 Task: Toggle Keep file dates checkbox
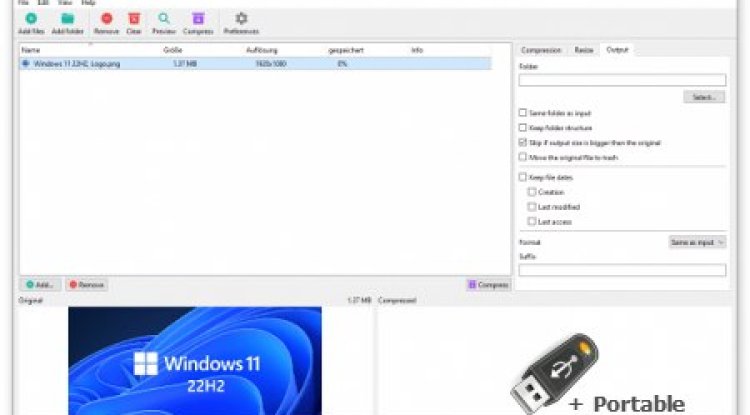point(523,177)
